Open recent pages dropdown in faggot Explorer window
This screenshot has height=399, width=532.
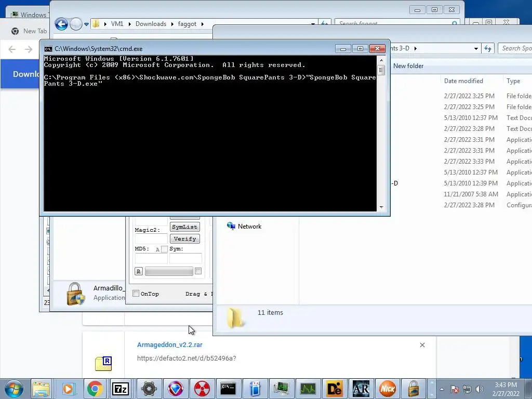[x=87, y=24]
